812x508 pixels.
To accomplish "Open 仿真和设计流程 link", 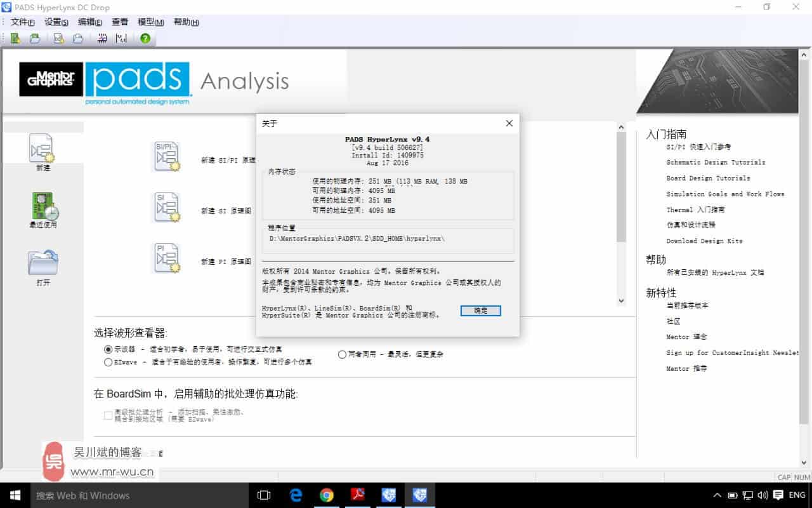I will [x=691, y=225].
